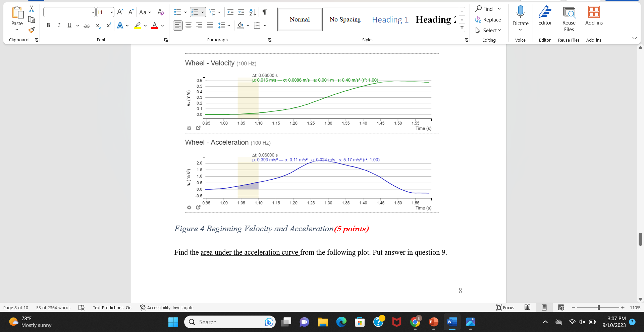Open Reuse Files panel
The image size is (644, 332).
click(x=569, y=19)
